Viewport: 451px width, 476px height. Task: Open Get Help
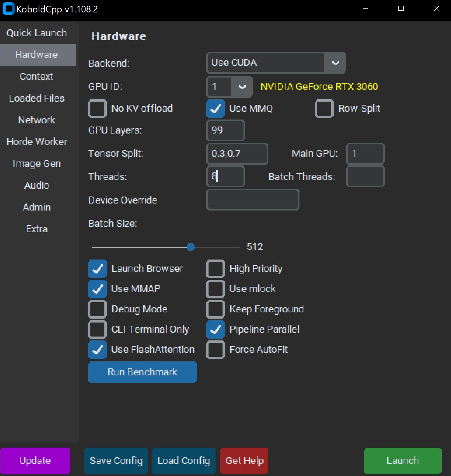[x=244, y=461]
